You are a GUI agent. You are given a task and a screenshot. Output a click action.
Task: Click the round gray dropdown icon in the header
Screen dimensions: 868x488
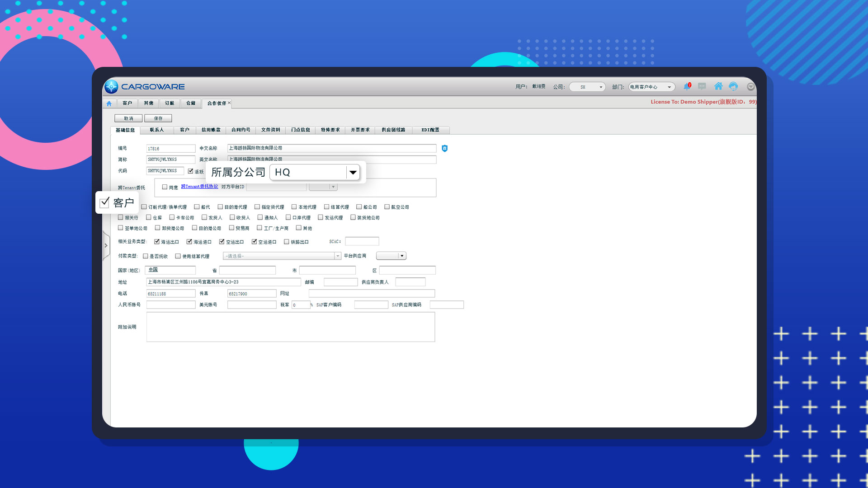point(750,87)
